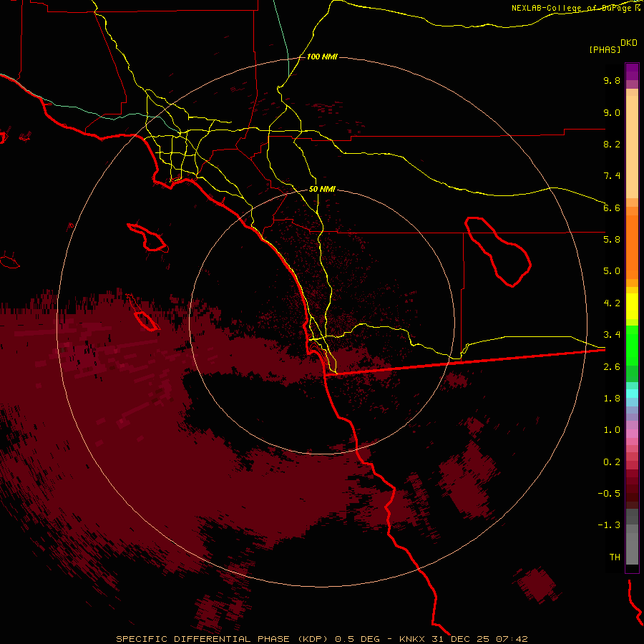Screen dimensions: 644x644
Task: Pick the yellow color bar segment
Action: pyautogui.click(x=632, y=306)
